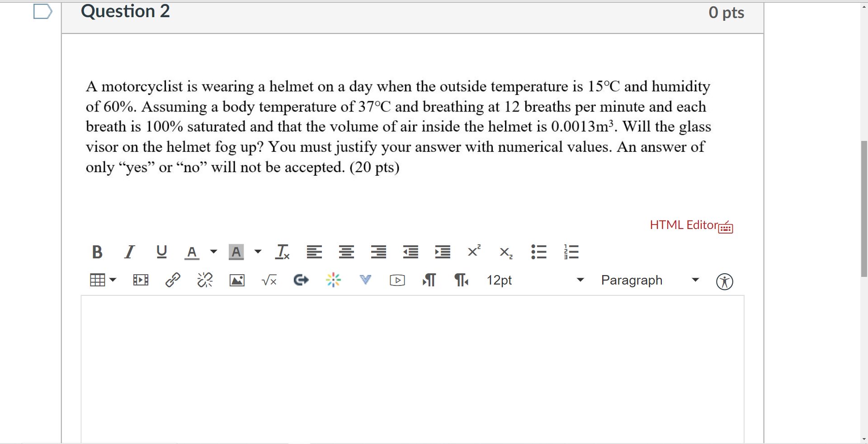This screenshot has height=444, width=868.
Task: Insert link to URL
Action: tap(173, 280)
